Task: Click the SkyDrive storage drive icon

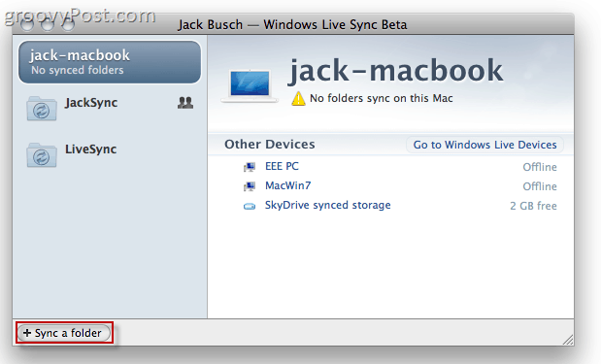Action: [x=250, y=207]
